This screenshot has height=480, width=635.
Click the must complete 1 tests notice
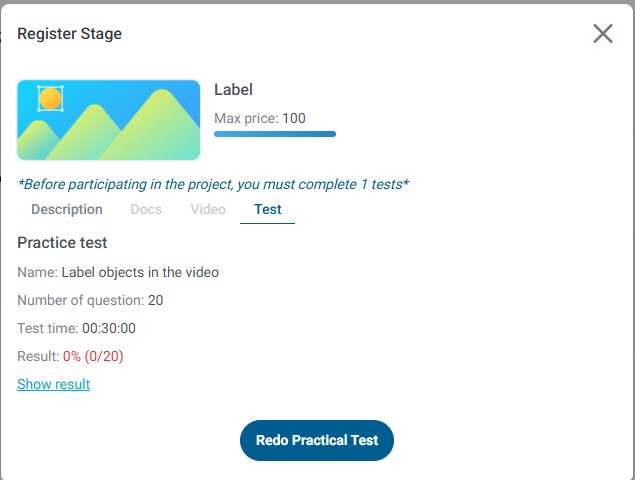tap(213, 184)
